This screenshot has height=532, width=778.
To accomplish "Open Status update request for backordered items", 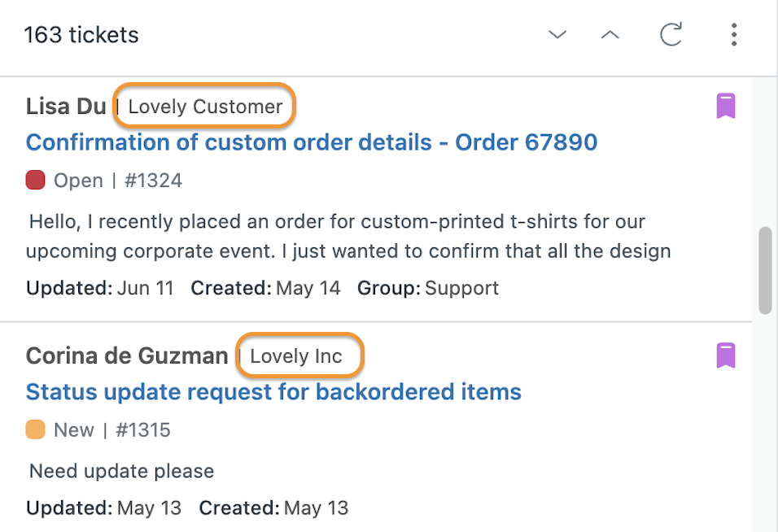I will 273,392.
